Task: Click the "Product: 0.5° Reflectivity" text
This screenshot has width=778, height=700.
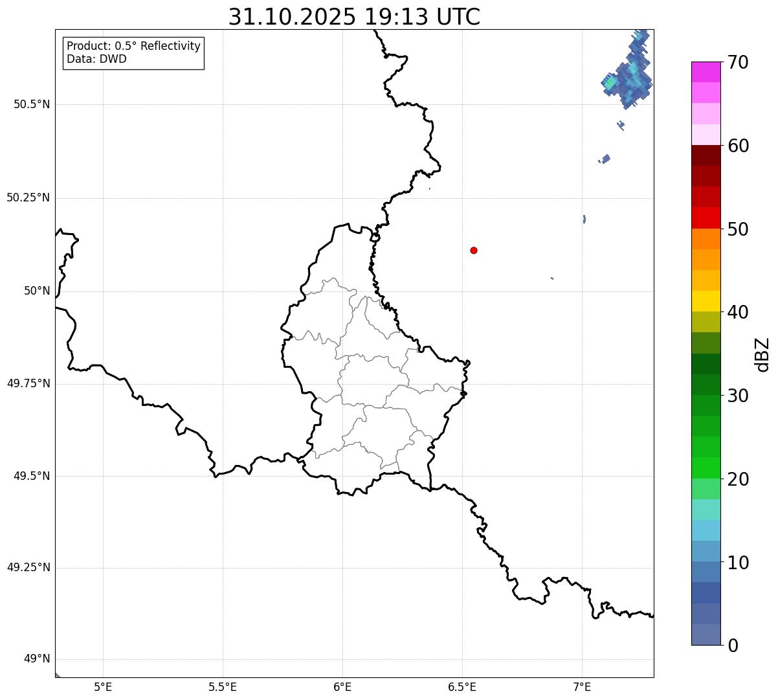Action: [x=133, y=47]
